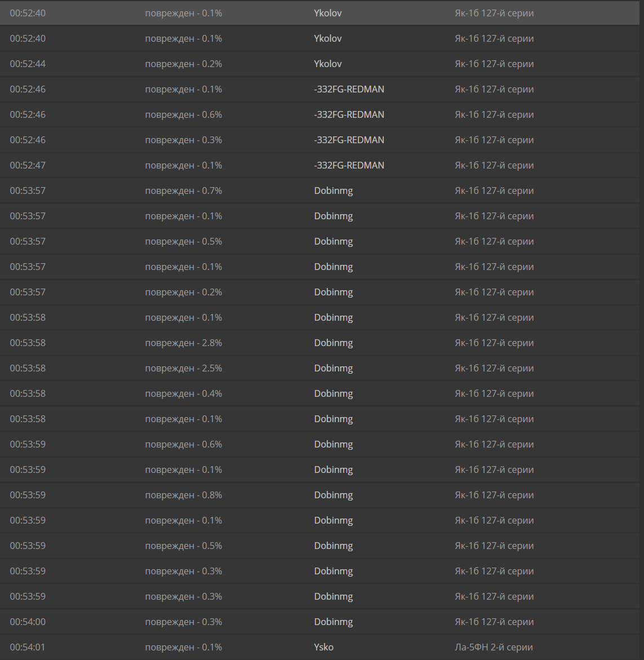The width and height of the screenshot is (644, 660).
Task: Click the 'поврежден - 0.4%' event
Action: click(x=183, y=393)
